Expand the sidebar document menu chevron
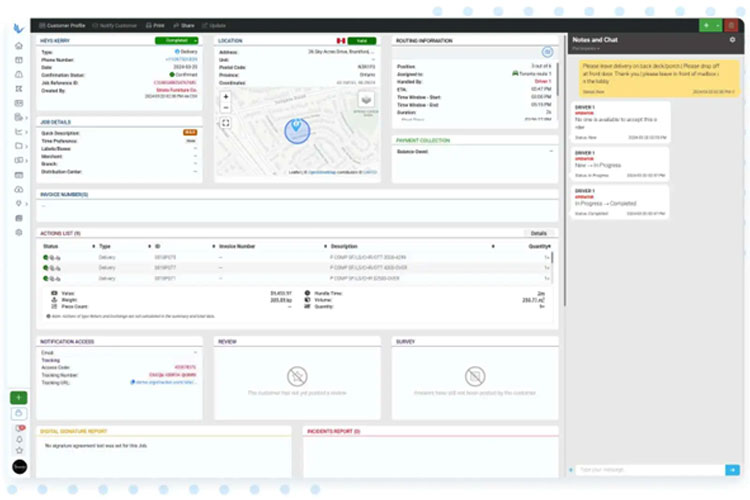The width and height of the screenshot is (750, 500). click(x=26, y=118)
